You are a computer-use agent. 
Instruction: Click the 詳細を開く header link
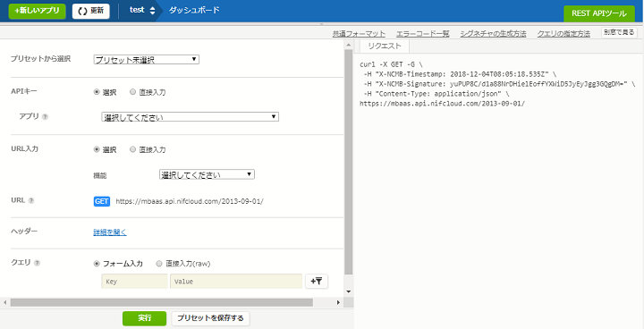[110, 232]
